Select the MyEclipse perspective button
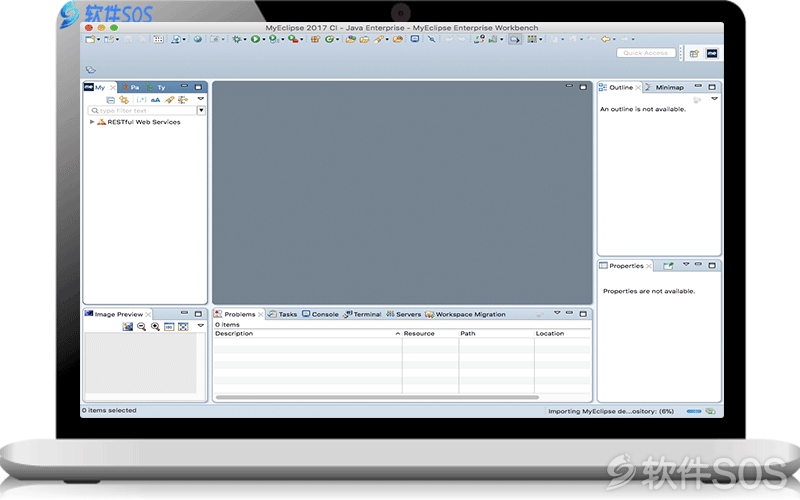This screenshot has height=500, width=800. 712,53
